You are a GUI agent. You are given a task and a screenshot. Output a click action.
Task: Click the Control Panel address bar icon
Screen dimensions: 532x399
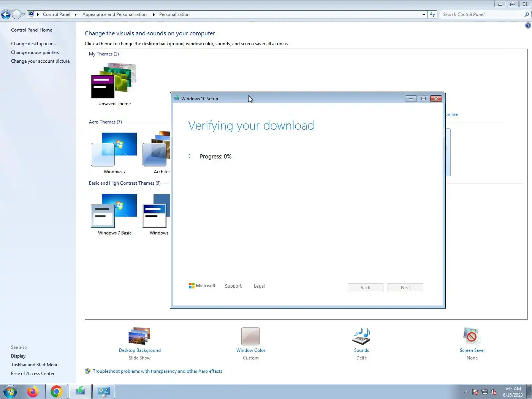point(31,14)
